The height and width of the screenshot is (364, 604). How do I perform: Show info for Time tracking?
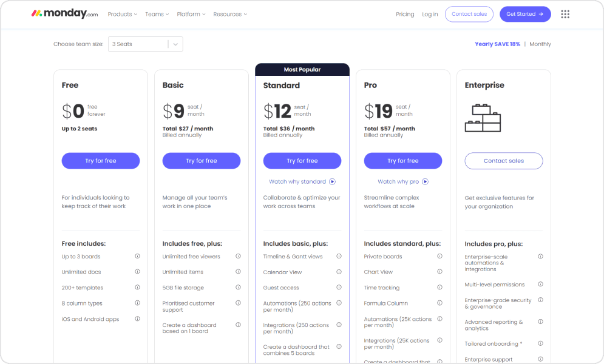click(439, 288)
